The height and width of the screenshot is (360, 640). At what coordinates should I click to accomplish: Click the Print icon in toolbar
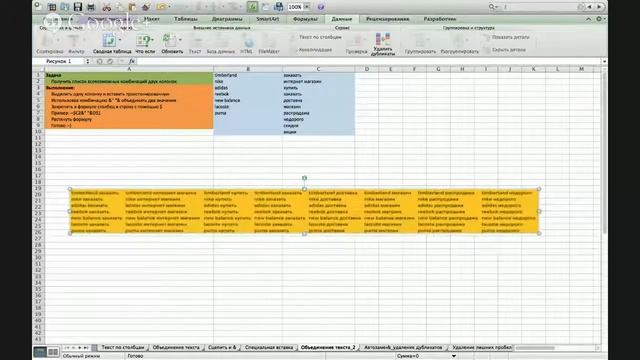91,7
